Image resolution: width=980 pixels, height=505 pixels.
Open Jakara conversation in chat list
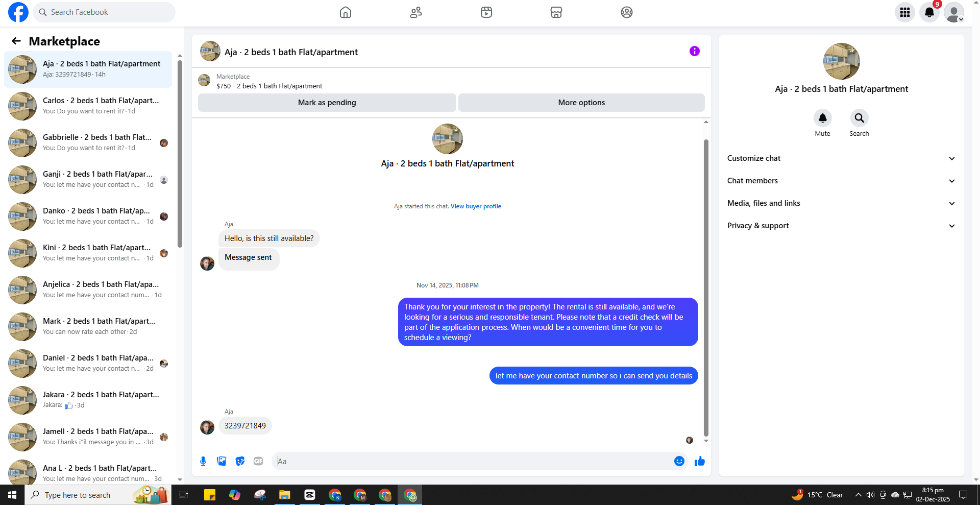(x=89, y=400)
